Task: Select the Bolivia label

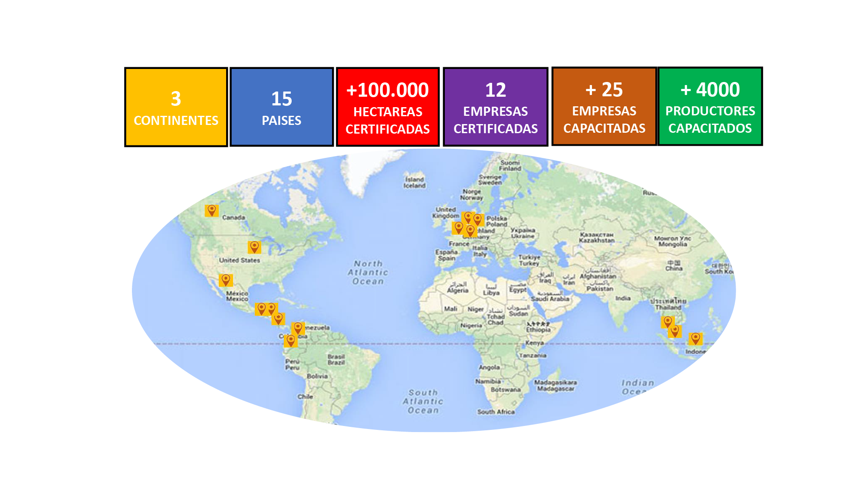Action: click(x=317, y=376)
